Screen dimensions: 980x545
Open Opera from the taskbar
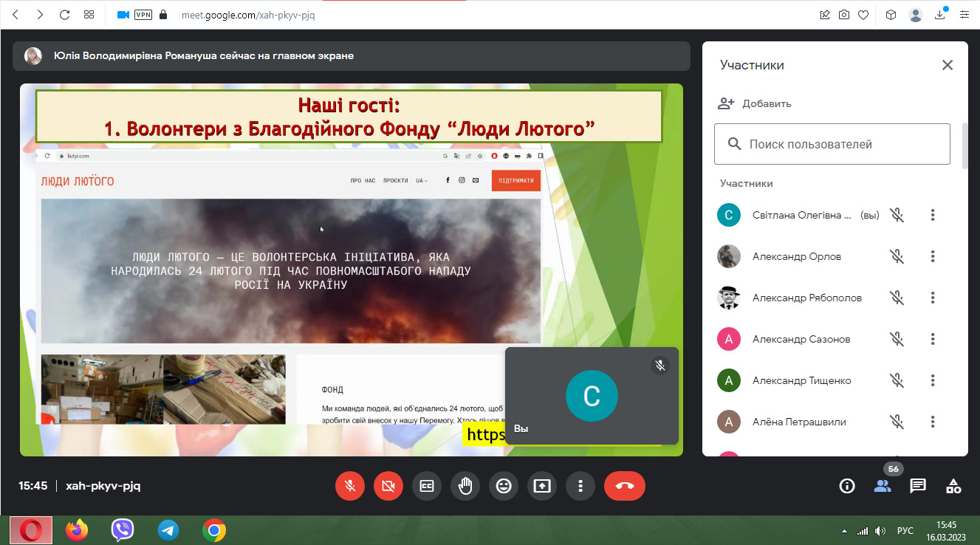tap(31, 530)
